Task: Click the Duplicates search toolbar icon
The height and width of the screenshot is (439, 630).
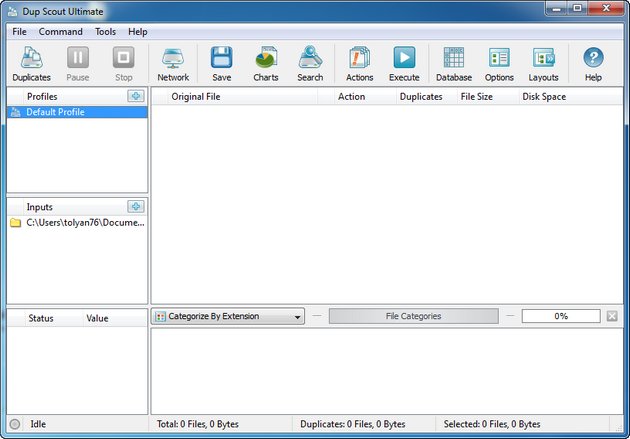Action: [x=31, y=63]
